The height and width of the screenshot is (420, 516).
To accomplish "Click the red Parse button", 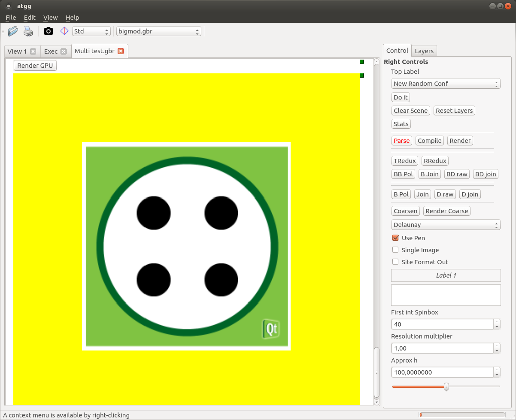I will click(402, 141).
